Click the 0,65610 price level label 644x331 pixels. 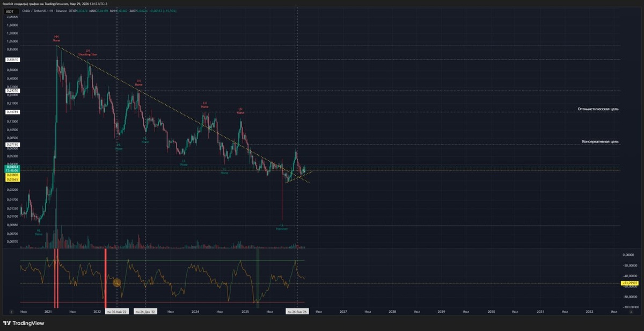click(x=12, y=60)
